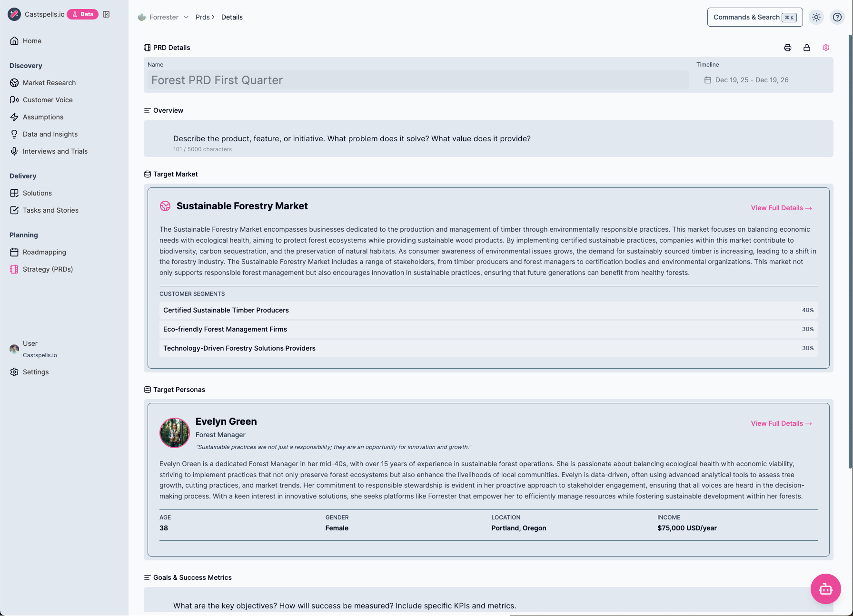Expand the Prds breadcrumb menu
Screen dimensions: 853x616
(x=202, y=17)
